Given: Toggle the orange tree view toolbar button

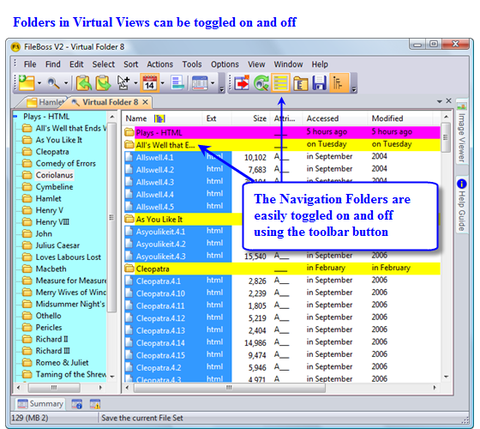Looking at the screenshot, I should click(x=338, y=83).
